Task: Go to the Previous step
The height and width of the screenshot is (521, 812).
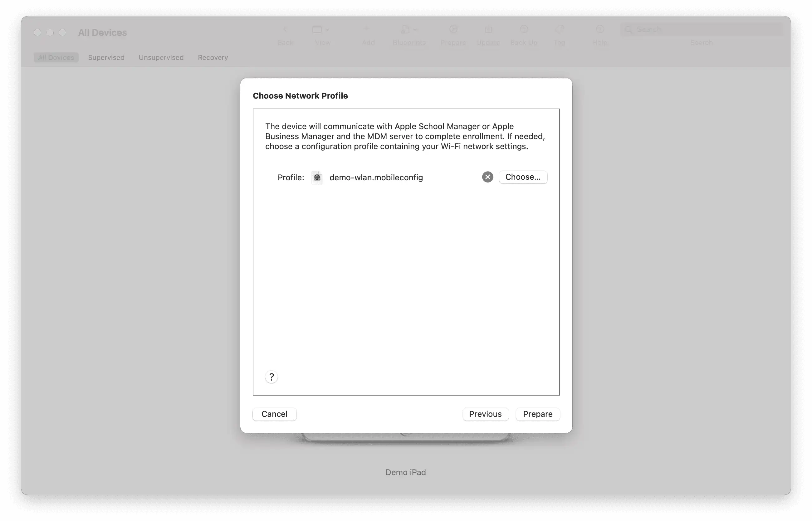Action: pos(485,414)
